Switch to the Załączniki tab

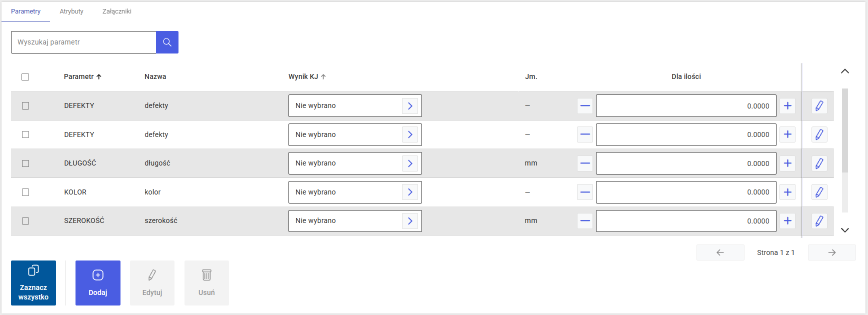[x=117, y=11]
